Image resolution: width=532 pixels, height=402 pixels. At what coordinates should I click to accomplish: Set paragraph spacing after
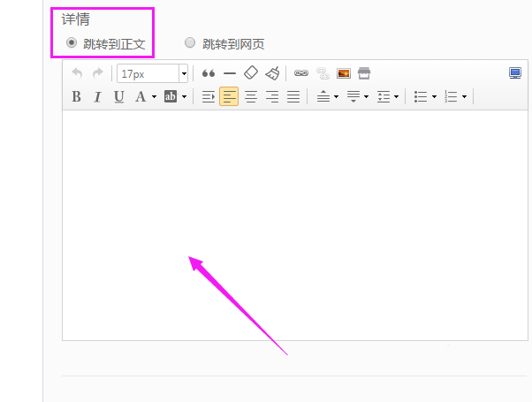coord(353,97)
